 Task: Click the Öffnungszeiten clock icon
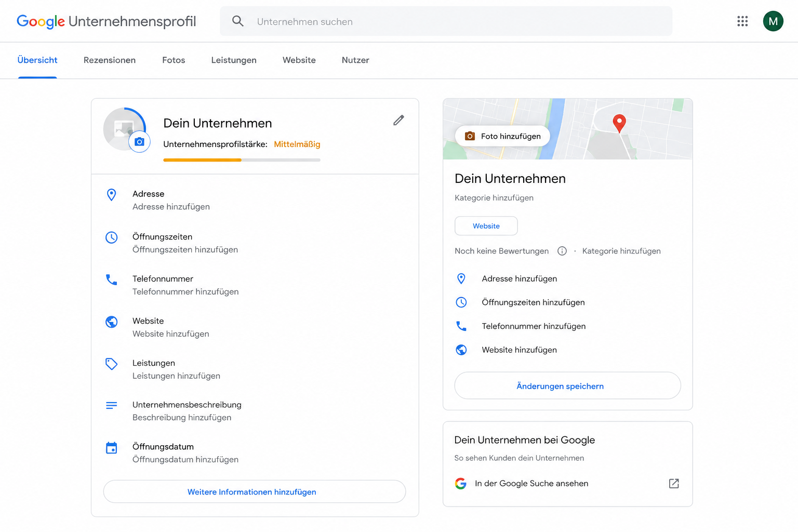(111, 237)
